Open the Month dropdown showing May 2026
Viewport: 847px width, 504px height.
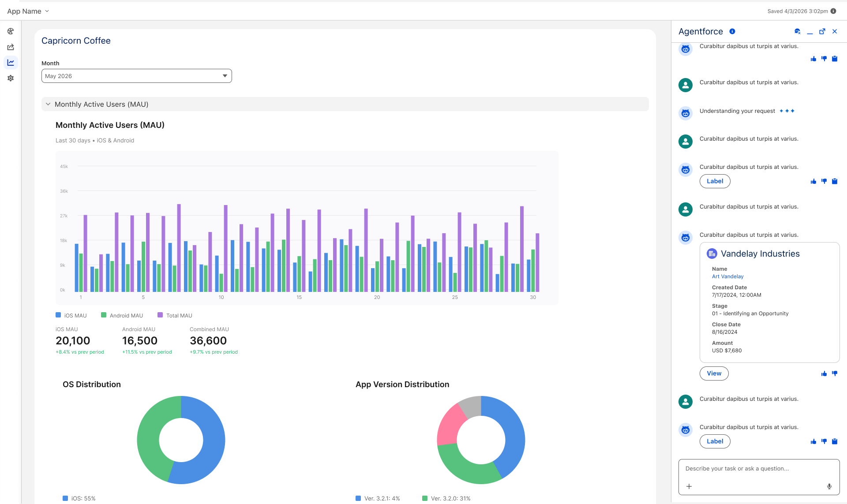[137, 76]
